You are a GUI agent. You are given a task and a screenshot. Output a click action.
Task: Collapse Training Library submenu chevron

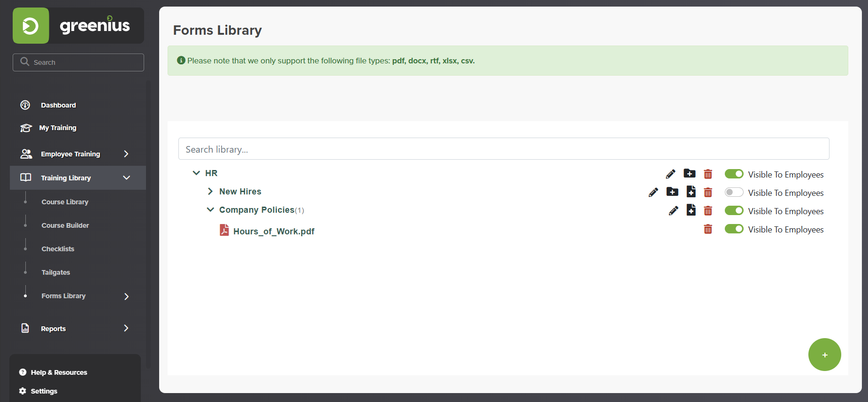(x=126, y=178)
